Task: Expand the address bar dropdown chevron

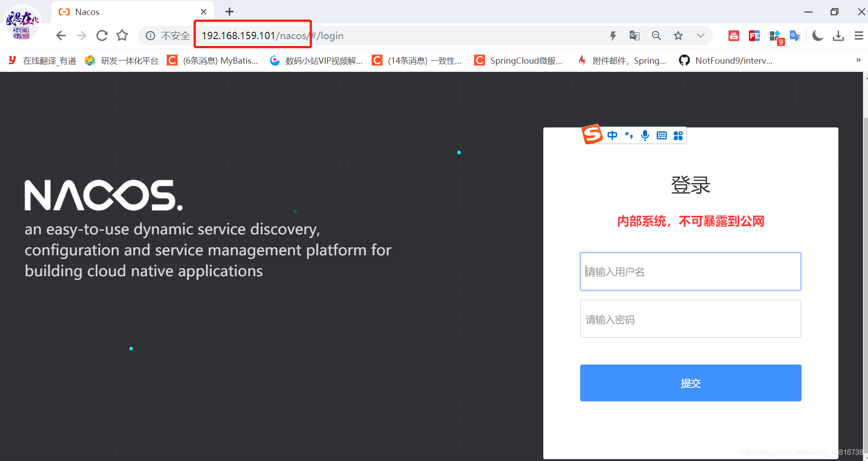Action: (700, 35)
